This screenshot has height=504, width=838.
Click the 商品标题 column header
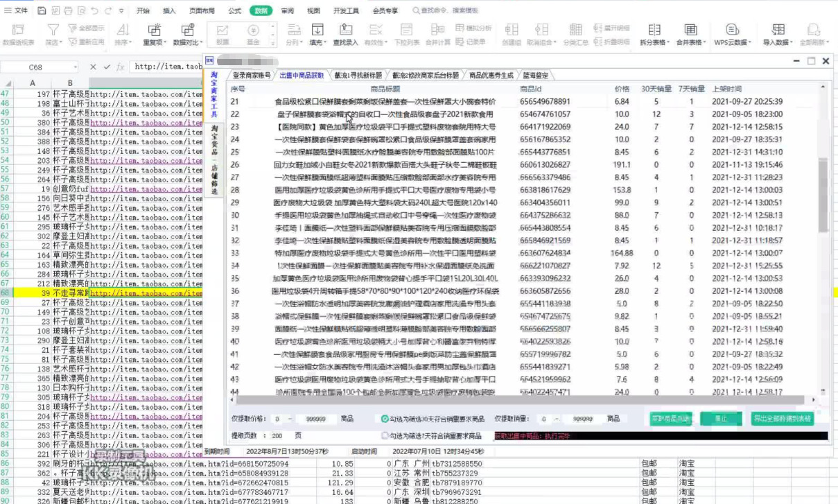pos(385,89)
